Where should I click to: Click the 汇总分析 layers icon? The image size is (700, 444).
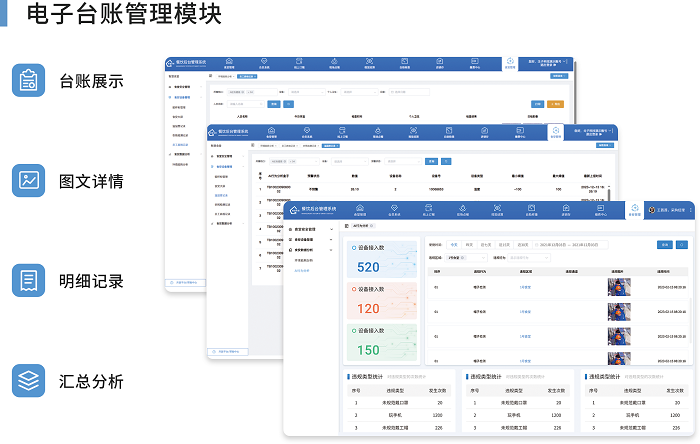click(29, 380)
